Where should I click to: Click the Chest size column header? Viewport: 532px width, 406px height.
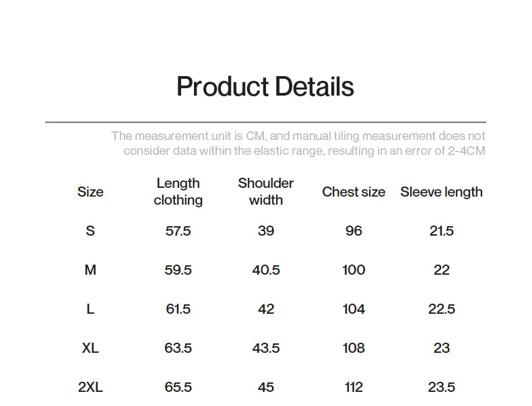(x=354, y=192)
